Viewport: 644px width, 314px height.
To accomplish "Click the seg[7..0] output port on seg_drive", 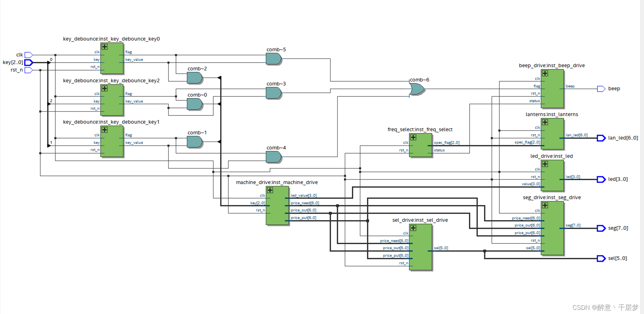I will pyautogui.click(x=573, y=225).
